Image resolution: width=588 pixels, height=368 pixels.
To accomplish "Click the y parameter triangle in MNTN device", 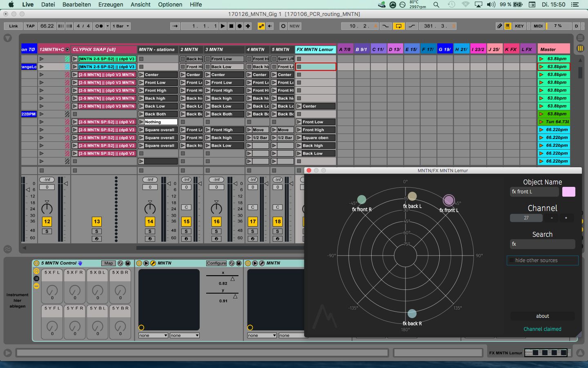I will click(x=235, y=296).
